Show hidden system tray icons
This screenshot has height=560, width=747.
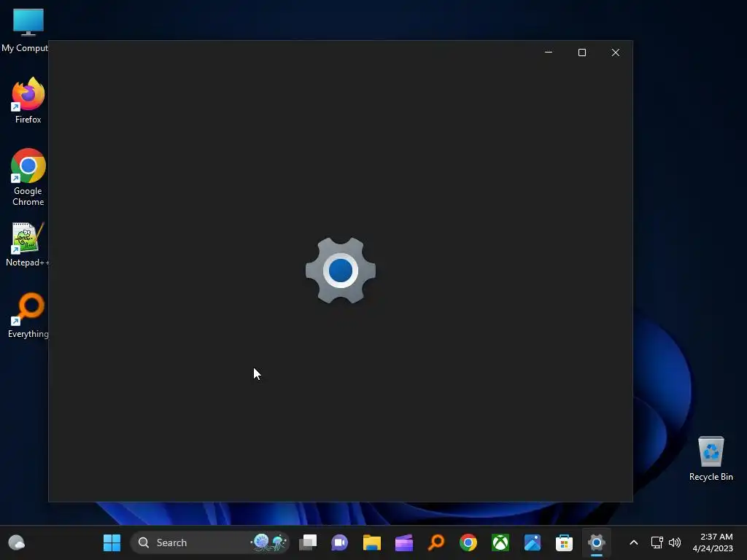634,542
